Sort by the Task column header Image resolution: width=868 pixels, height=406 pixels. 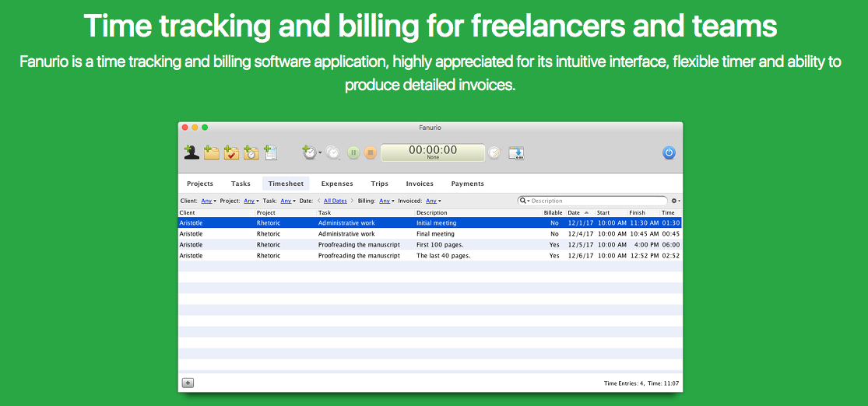coord(365,212)
